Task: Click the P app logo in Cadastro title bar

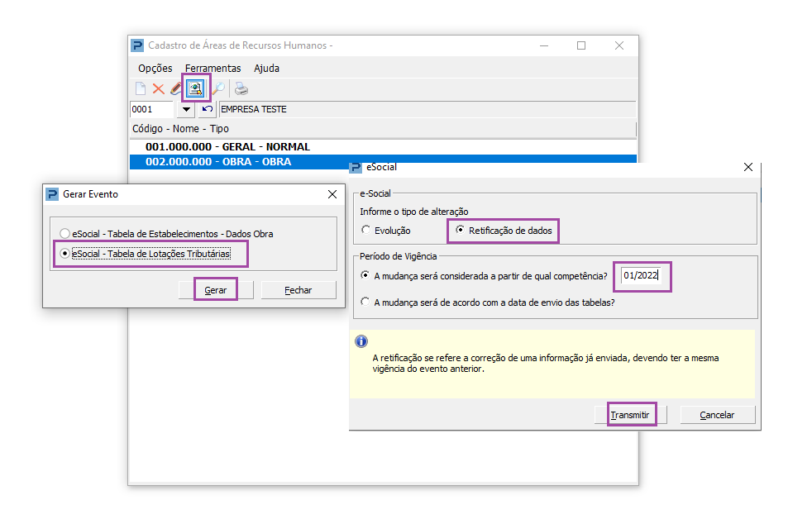Action: point(136,45)
